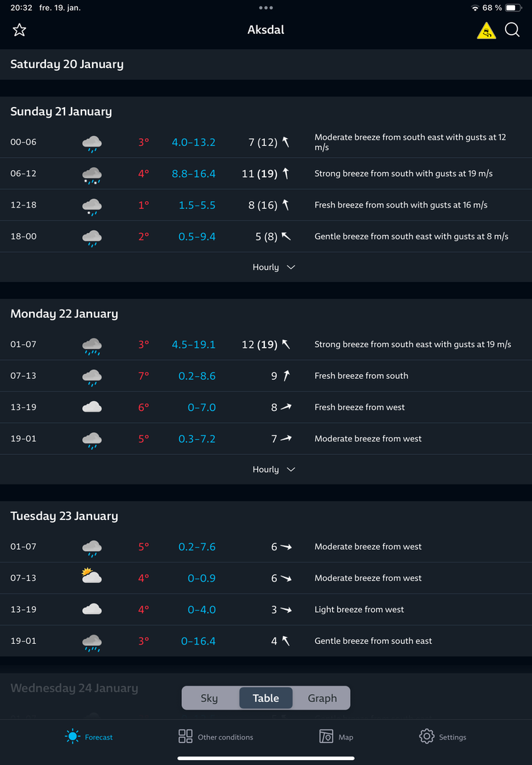
Task: Open the Map icon in bottom bar
Action: click(x=326, y=737)
